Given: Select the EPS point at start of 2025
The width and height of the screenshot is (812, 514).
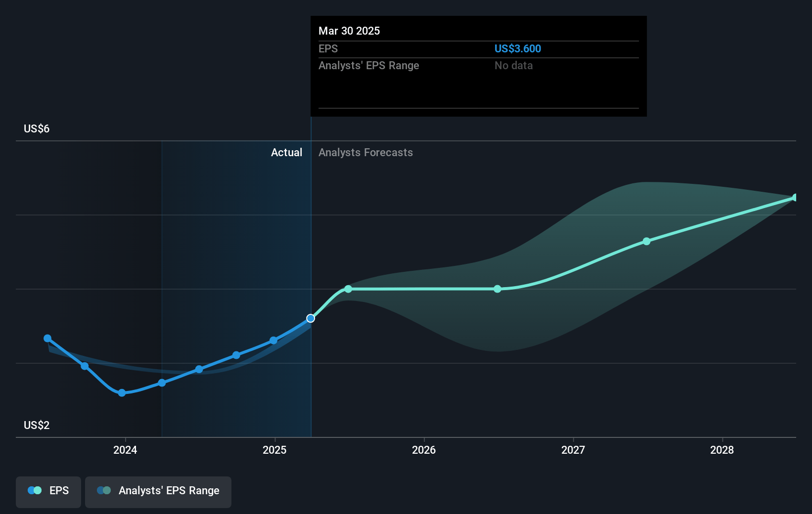Looking at the screenshot, I should [273, 341].
